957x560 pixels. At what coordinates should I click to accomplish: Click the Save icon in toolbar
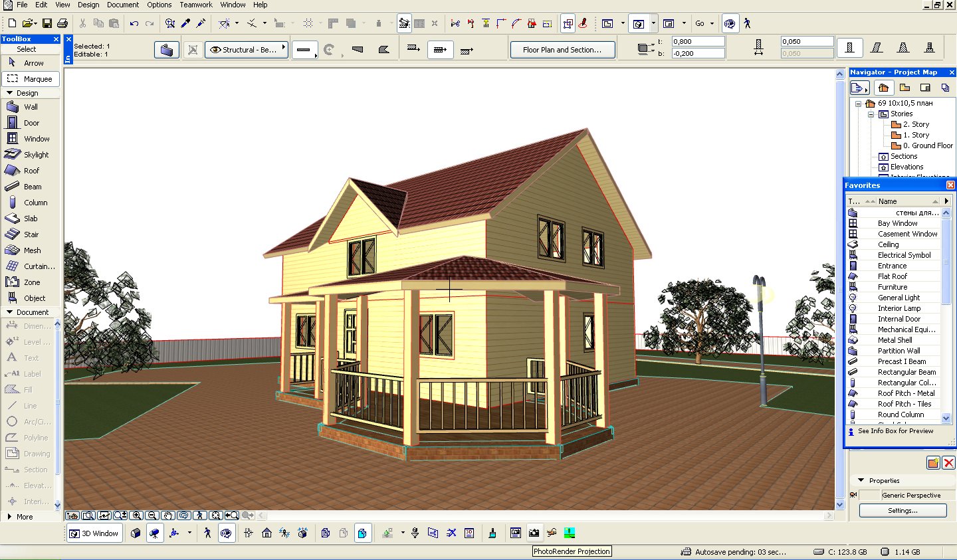tap(47, 23)
